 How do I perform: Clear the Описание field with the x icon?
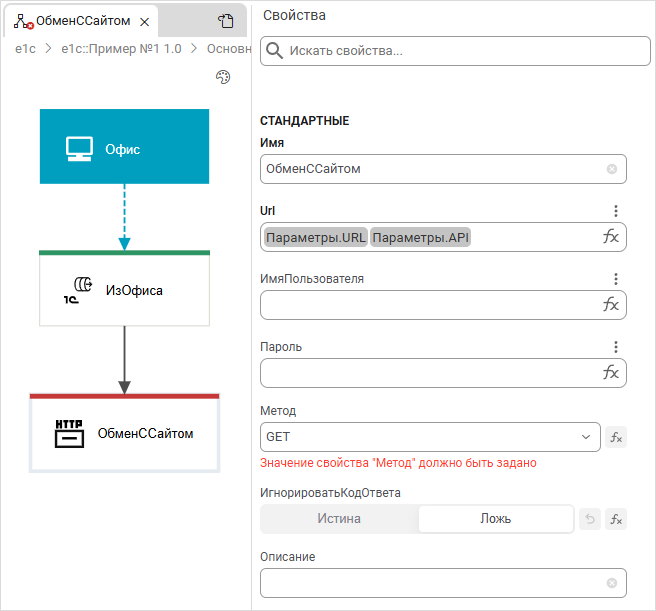pos(612,583)
